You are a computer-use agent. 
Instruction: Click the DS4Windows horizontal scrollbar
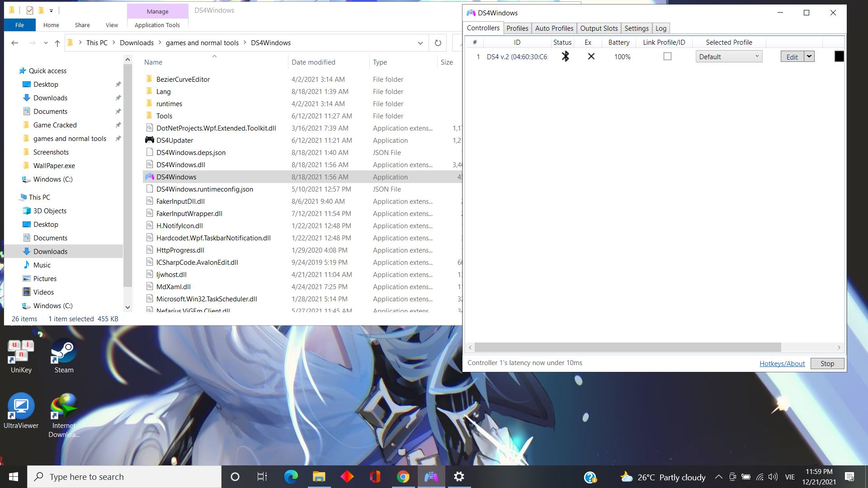(627, 347)
